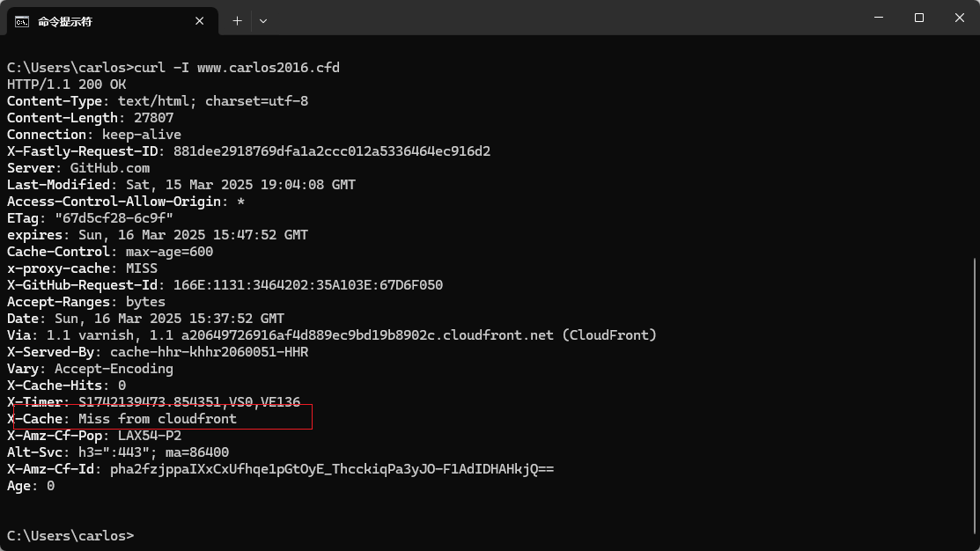Click the HTTP/1.1 200 OK status line
The image size is (980, 551).
tap(66, 84)
